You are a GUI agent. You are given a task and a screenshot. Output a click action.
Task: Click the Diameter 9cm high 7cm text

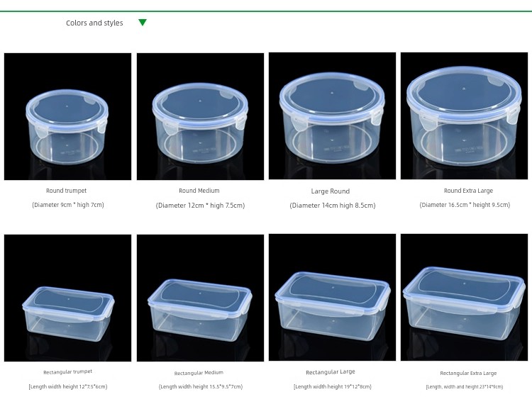click(x=68, y=205)
